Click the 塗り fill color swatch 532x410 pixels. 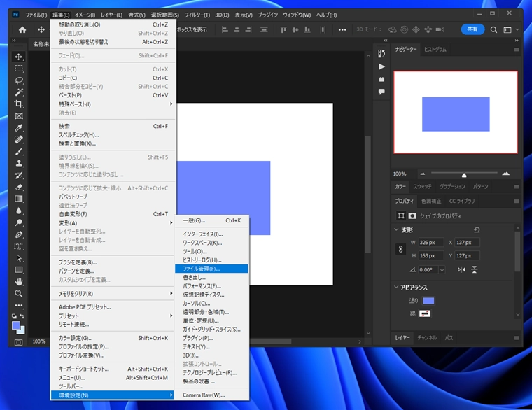428,300
